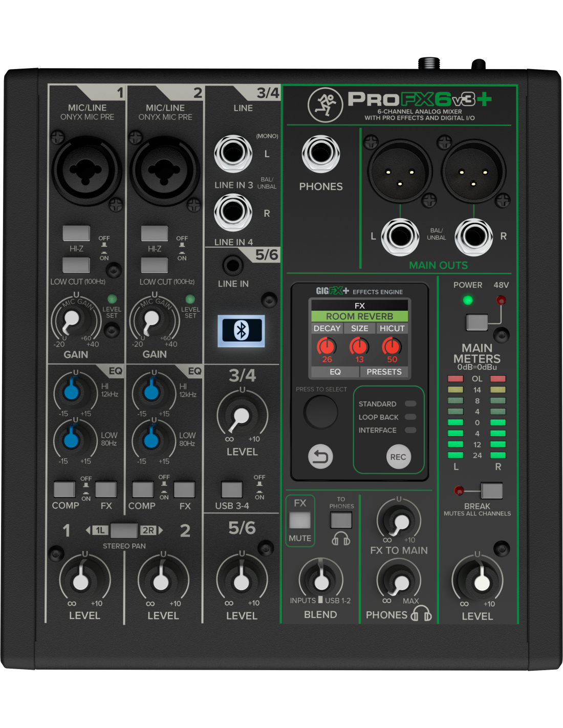The width and height of the screenshot is (563, 728).
Task: Click the red HICUT dial showing 50
Action: 392,347
